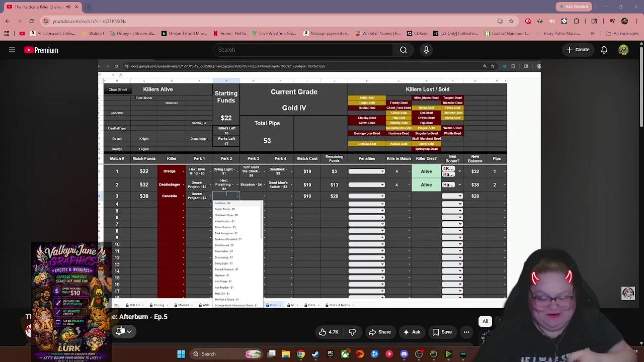
Task: Click the browser address bar URL
Action: click(x=90, y=21)
